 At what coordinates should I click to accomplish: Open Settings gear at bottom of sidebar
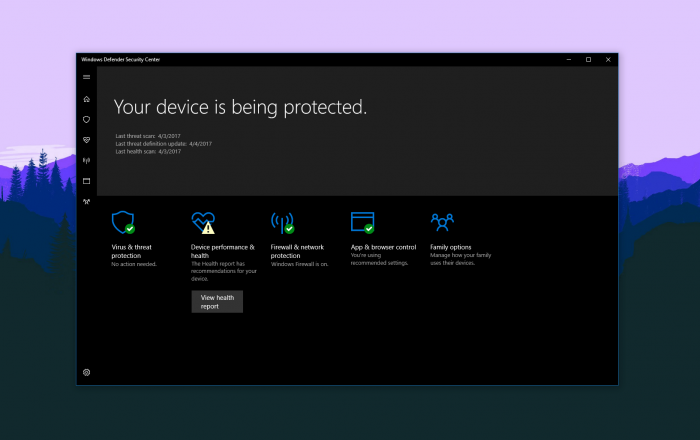[x=87, y=372]
